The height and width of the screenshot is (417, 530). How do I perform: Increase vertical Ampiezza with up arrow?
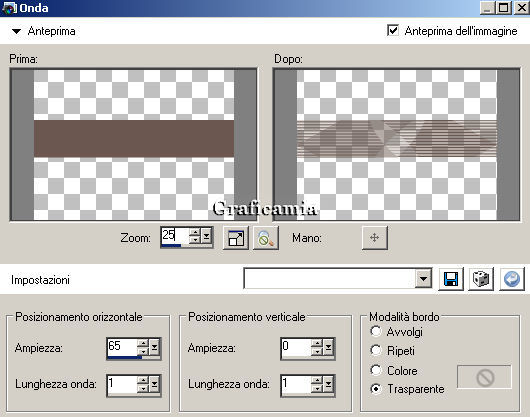(317, 343)
